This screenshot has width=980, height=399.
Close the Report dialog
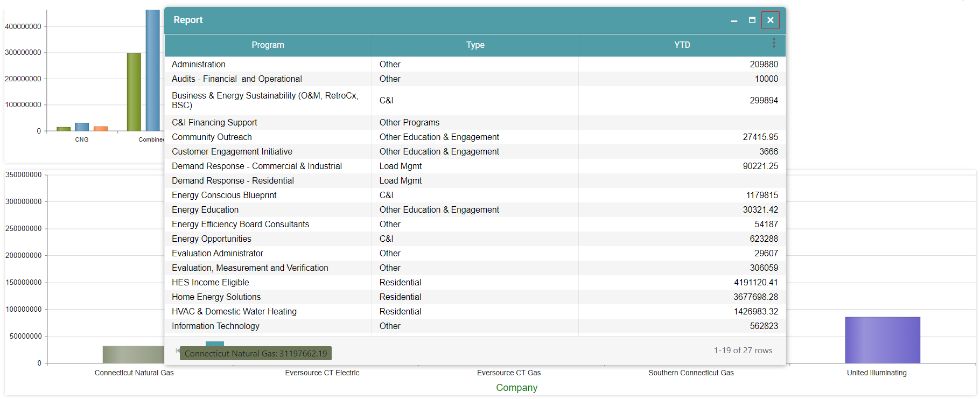point(771,20)
